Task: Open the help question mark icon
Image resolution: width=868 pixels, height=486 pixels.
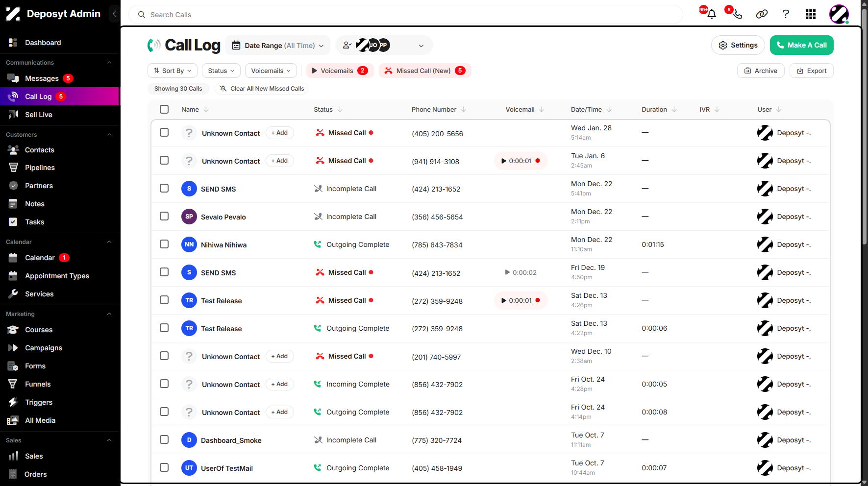Action: [786, 14]
